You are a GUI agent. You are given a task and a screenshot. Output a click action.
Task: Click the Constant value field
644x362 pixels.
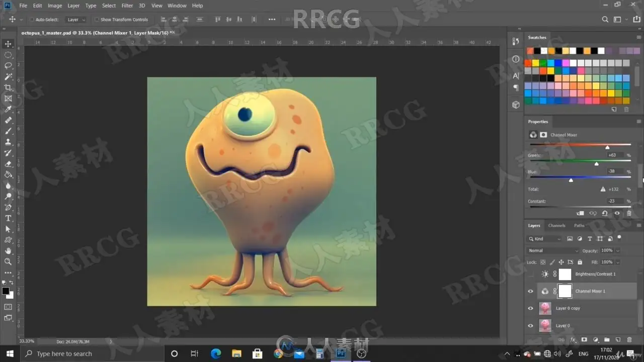point(615,201)
